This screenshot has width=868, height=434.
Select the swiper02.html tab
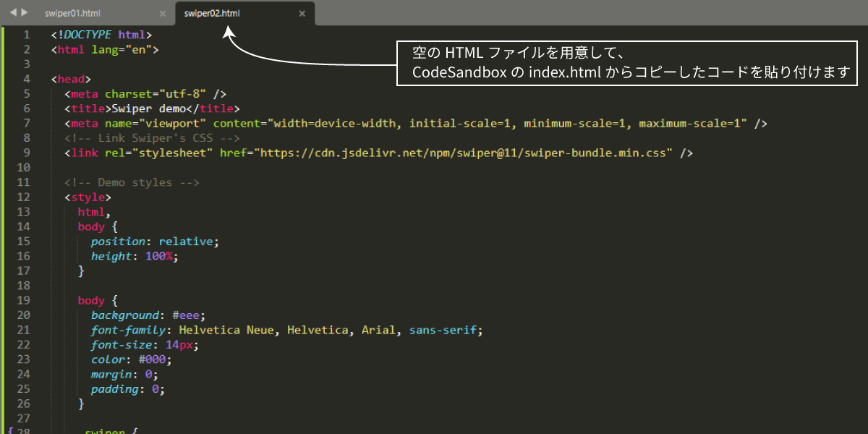pos(212,13)
